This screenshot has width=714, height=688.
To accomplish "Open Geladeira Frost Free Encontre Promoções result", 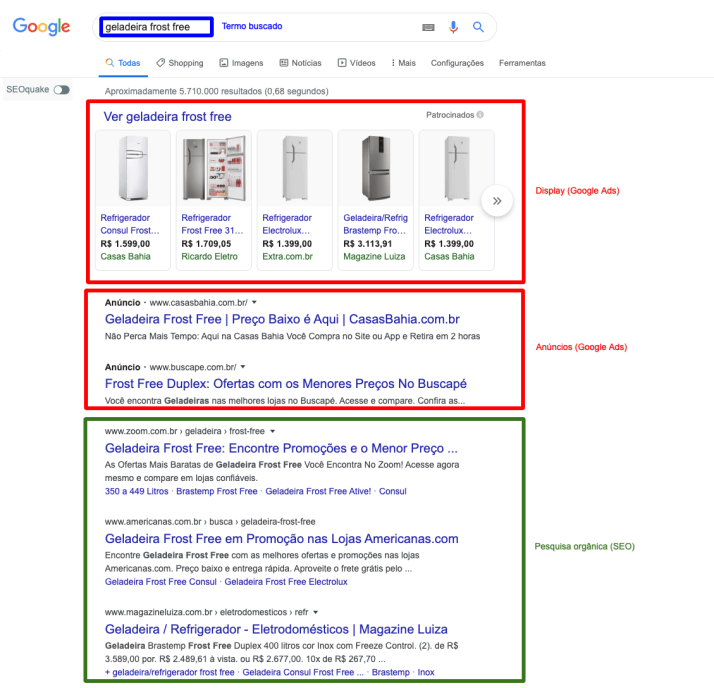I will tap(281, 448).
